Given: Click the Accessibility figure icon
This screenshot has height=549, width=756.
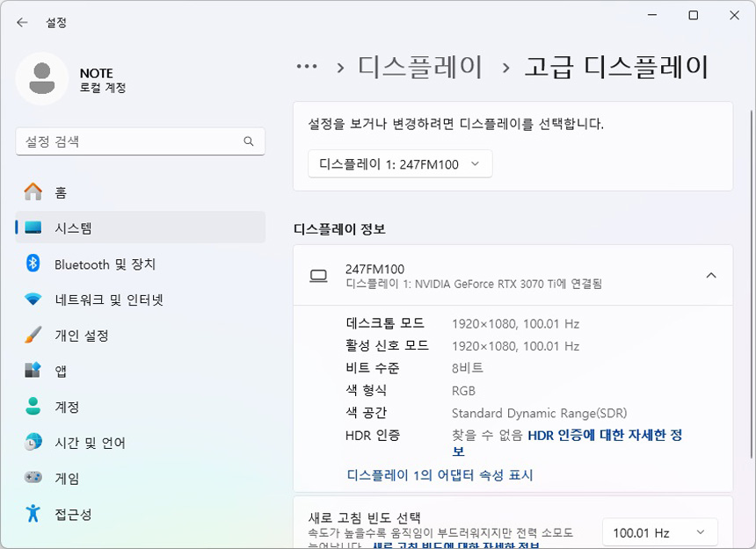Looking at the screenshot, I should [x=33, y=514].
